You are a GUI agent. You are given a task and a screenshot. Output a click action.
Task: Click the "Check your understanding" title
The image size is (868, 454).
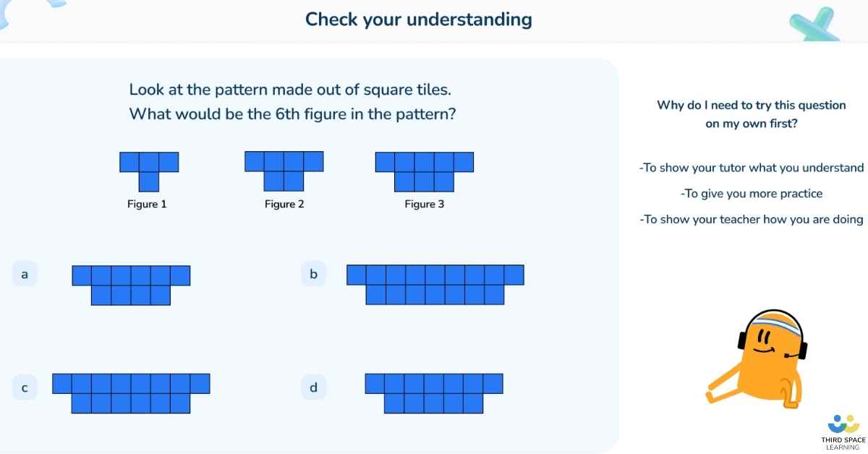418,20
